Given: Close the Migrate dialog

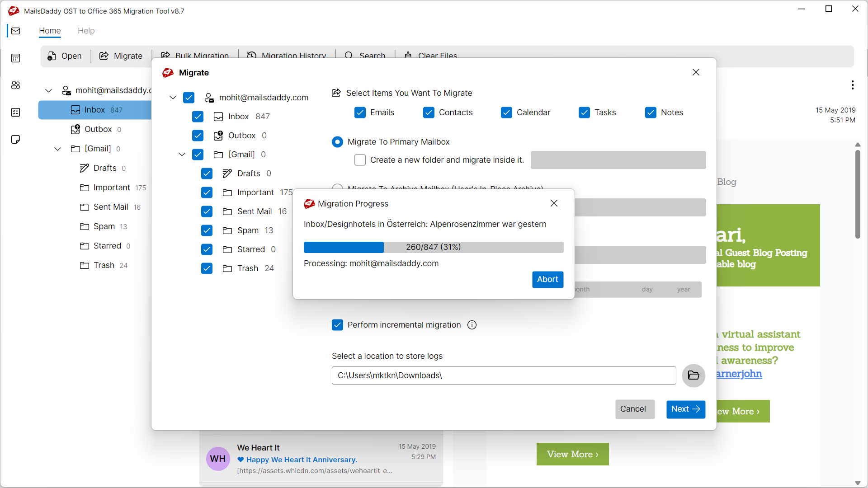Looking at the screenshot, I should point(696,72).
